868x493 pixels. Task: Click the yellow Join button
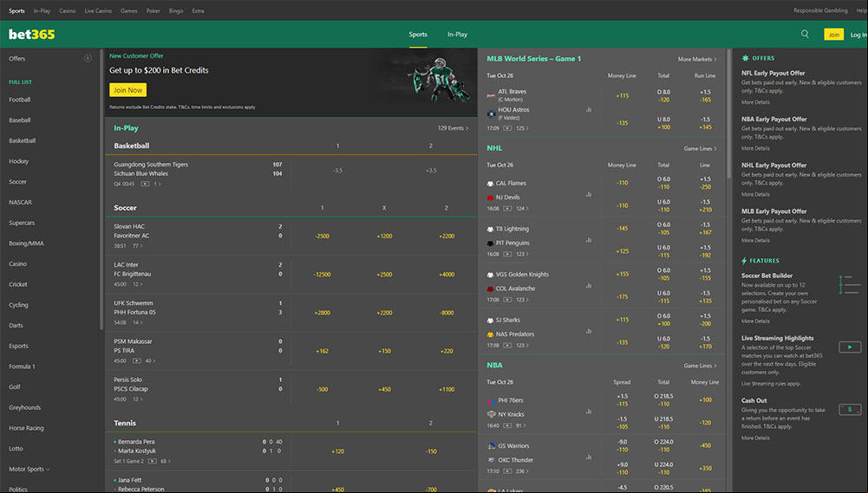(x=833, y=35)
